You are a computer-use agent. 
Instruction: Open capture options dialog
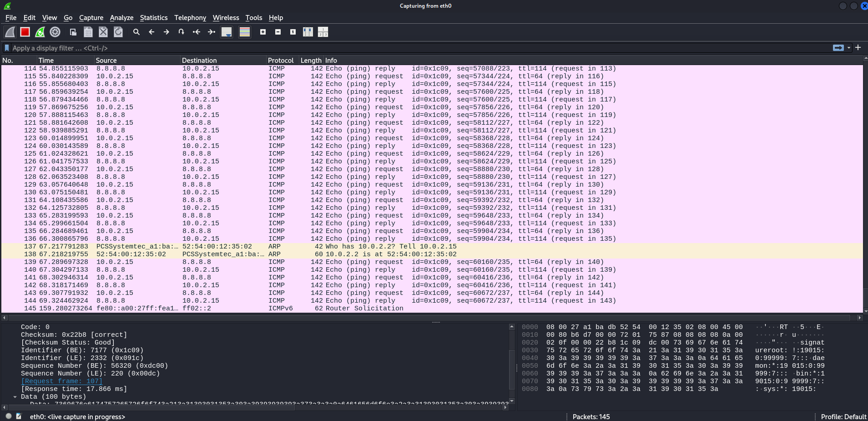55,32
